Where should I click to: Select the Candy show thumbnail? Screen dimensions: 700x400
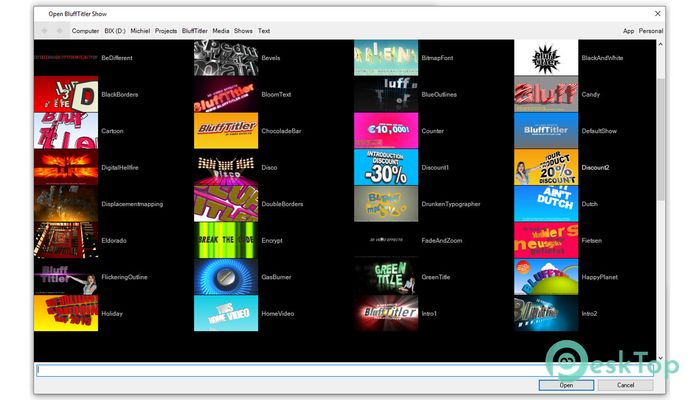pyautogui.click(x=546, y=94)
